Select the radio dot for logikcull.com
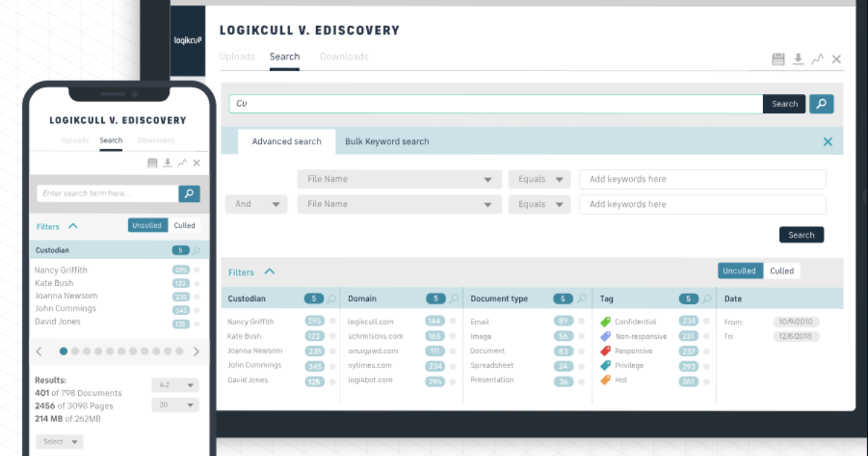Screen dimensions: 868x456 click(453, 321)
